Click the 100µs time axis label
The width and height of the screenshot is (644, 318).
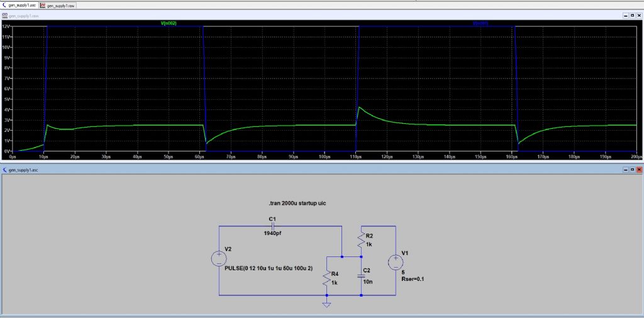325,156
